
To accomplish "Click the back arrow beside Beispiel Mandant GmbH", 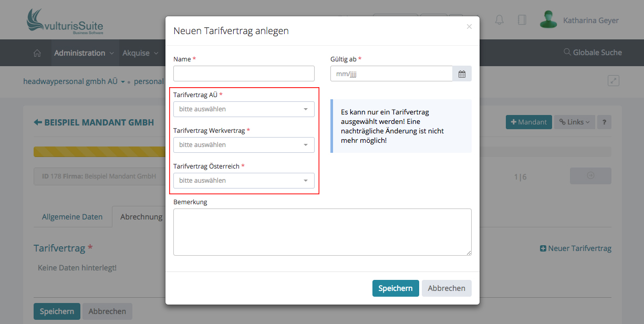I will pos(38,122).
